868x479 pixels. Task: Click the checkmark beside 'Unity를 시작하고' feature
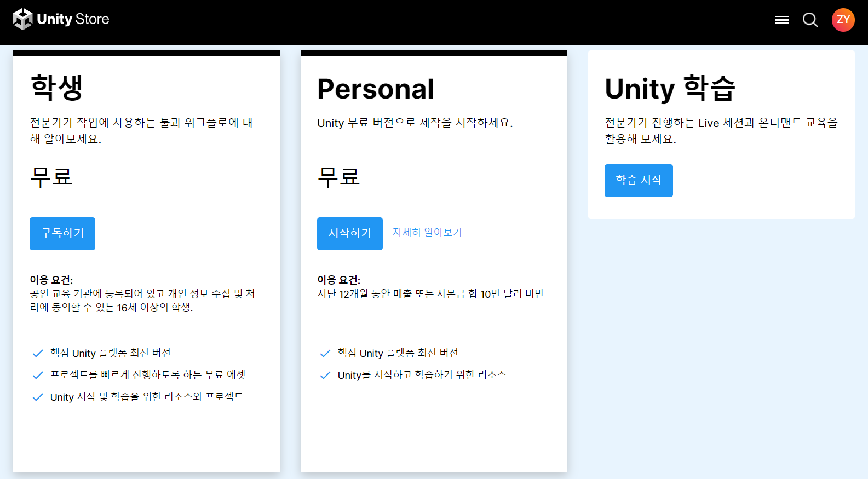[325, 375]
